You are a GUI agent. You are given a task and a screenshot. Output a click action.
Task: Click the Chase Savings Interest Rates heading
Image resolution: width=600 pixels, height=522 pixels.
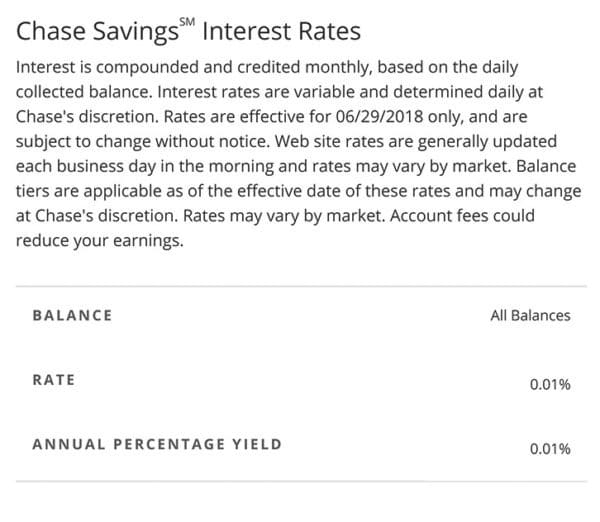(x=188, y=31)
